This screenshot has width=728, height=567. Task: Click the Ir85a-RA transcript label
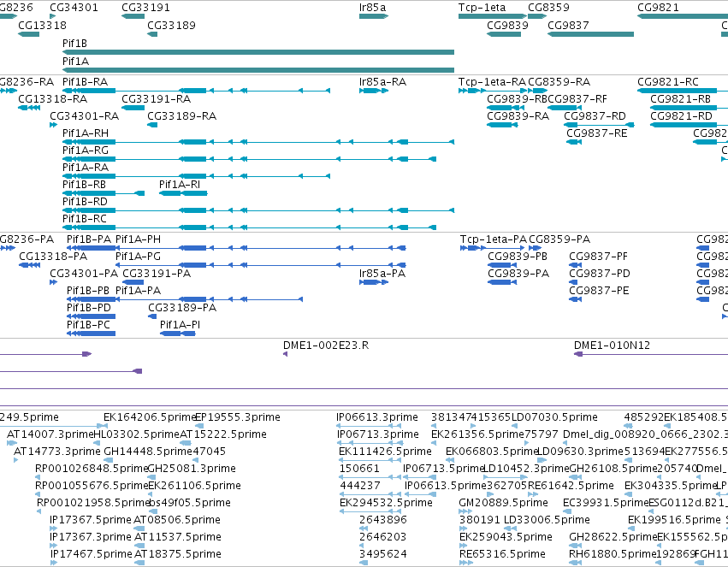point(382,81)
